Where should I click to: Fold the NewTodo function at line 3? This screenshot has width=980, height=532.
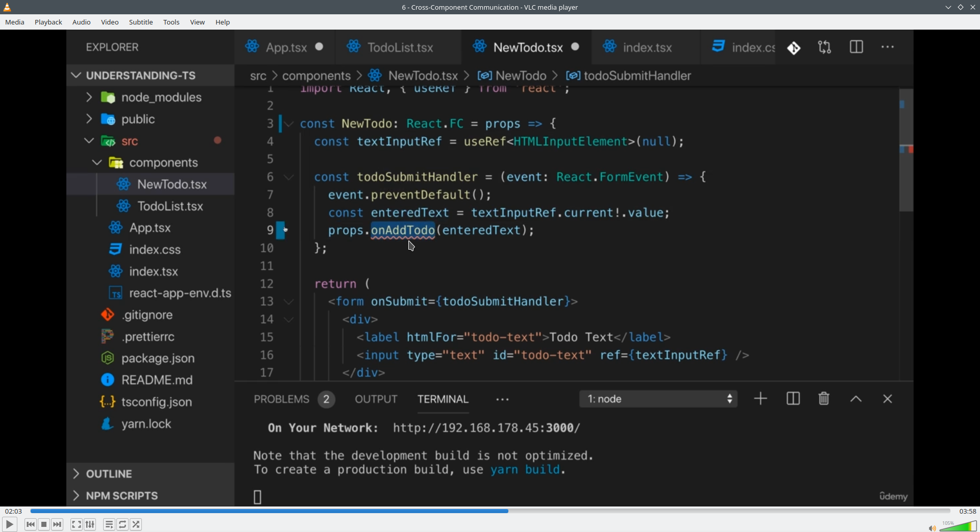pyautogui.click(x=289, y=124)
